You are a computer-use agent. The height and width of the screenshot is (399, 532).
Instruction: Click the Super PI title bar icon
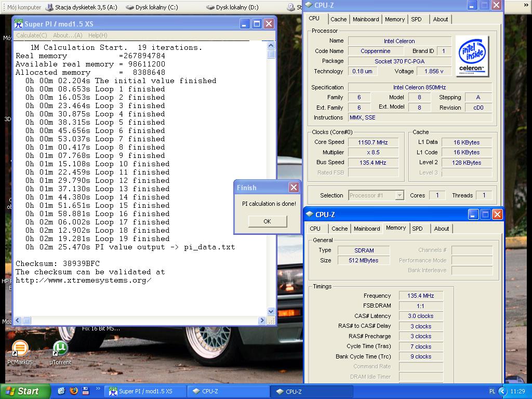[18, 23]
